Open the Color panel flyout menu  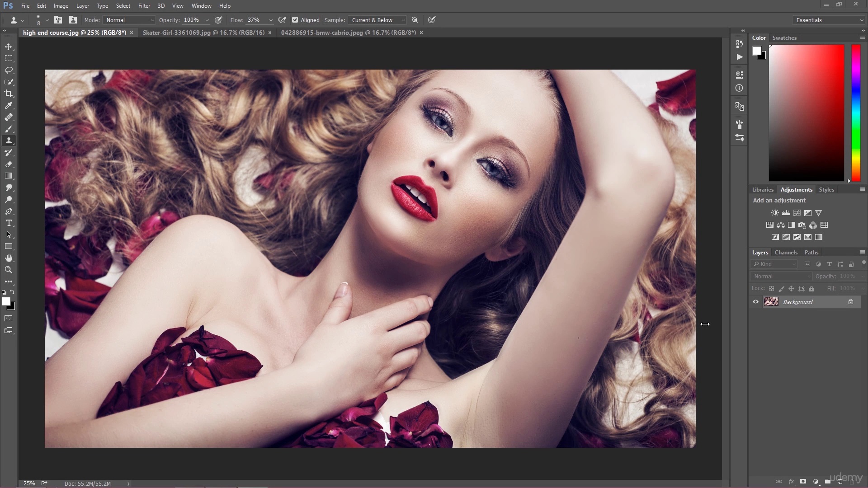pyautogui.click(x=862, y=38)
